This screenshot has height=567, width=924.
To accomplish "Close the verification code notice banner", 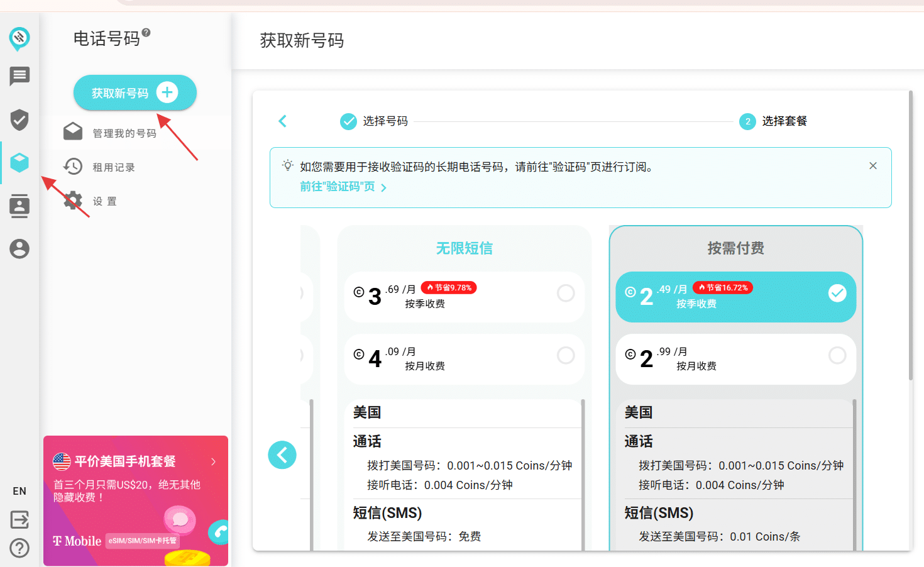I will 873,166.
